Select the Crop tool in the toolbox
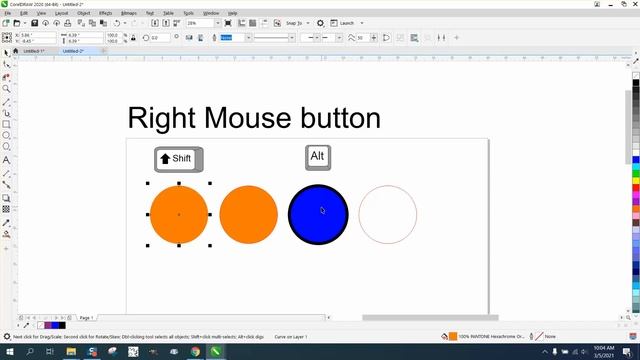The image size is (640, 360). coord(6,77)
